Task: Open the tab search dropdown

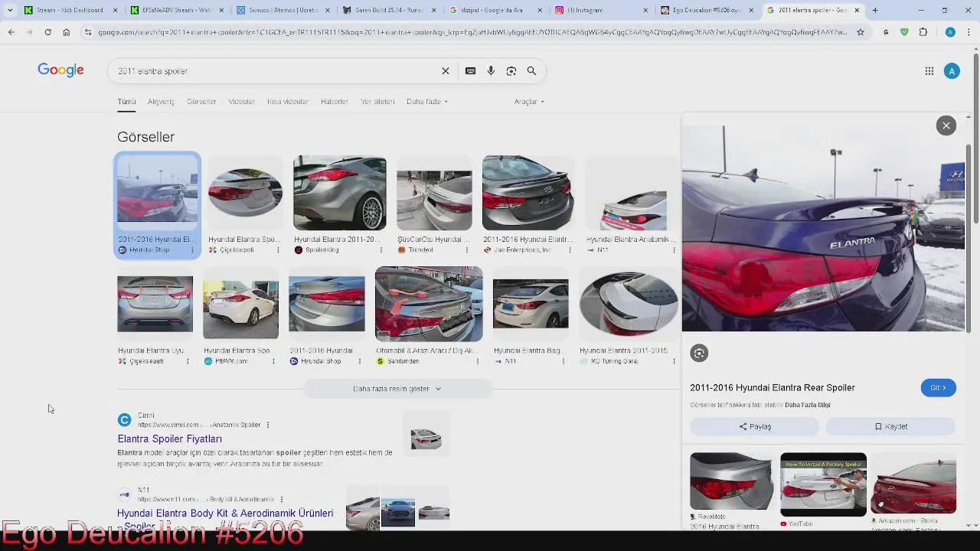Action: (10, 10)
